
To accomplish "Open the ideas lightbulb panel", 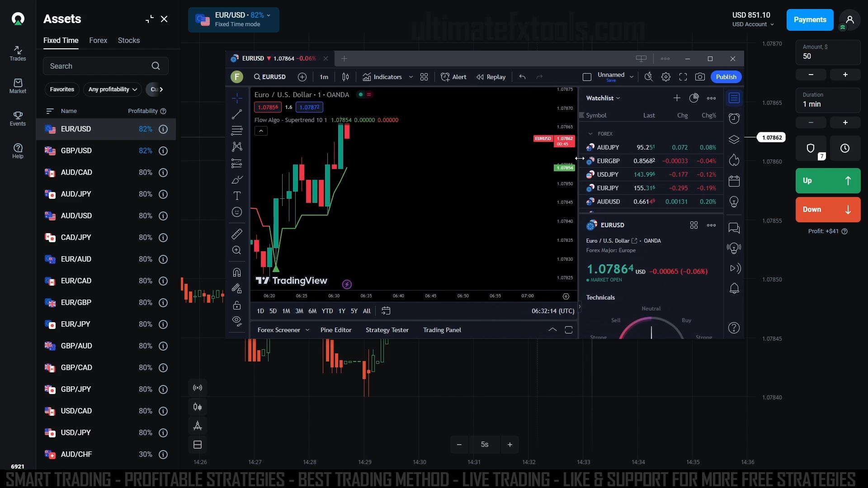I will [x=734, y=202].
